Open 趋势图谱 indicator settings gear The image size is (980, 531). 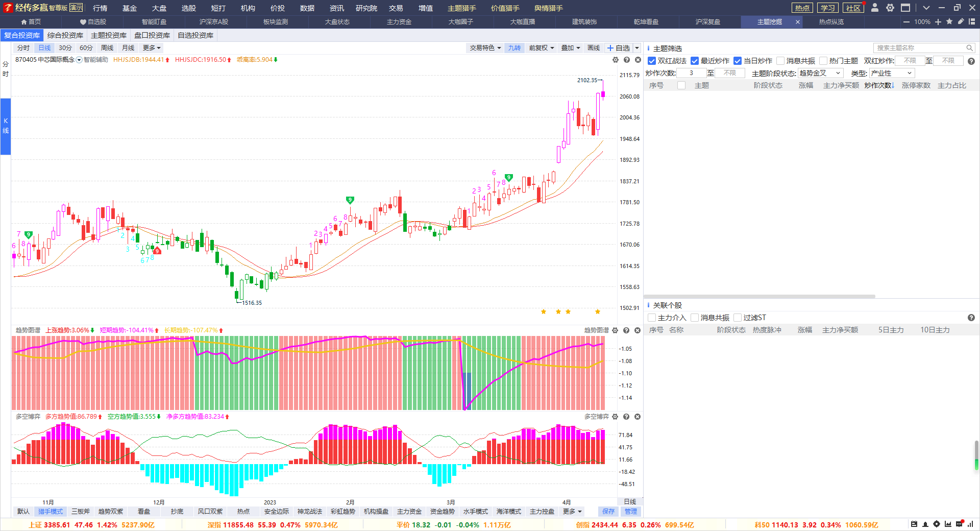(615, 330)
